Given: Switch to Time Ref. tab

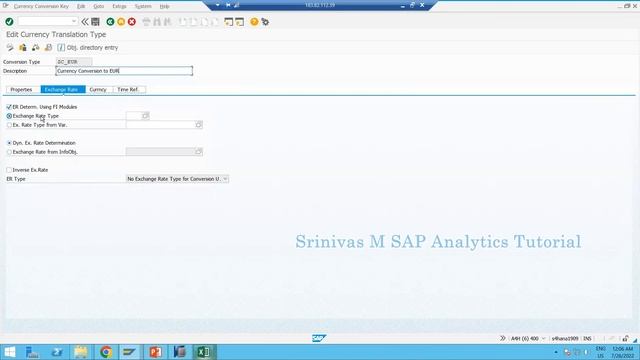Looking at the screenshot, I should click(x=128, y=89).
